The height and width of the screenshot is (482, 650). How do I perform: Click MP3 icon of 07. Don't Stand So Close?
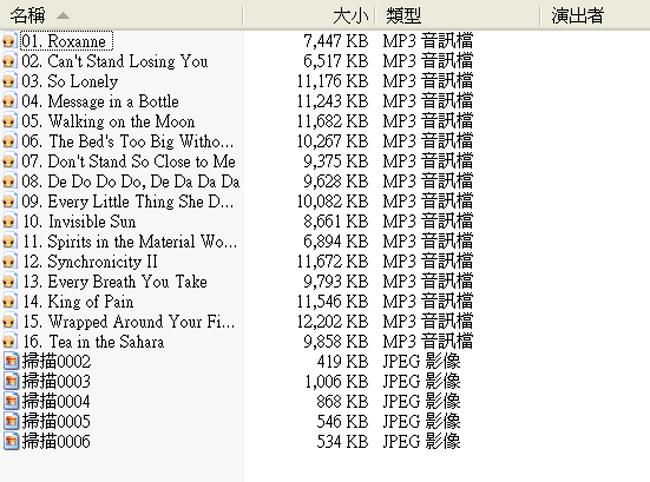pyautogui.click(x=10, y=162)
